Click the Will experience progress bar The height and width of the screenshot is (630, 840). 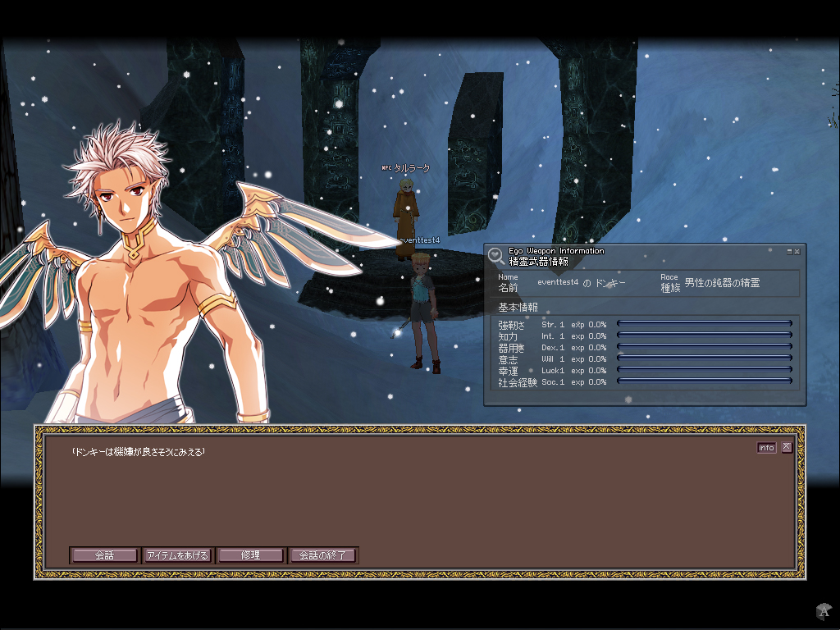(704, 358)
